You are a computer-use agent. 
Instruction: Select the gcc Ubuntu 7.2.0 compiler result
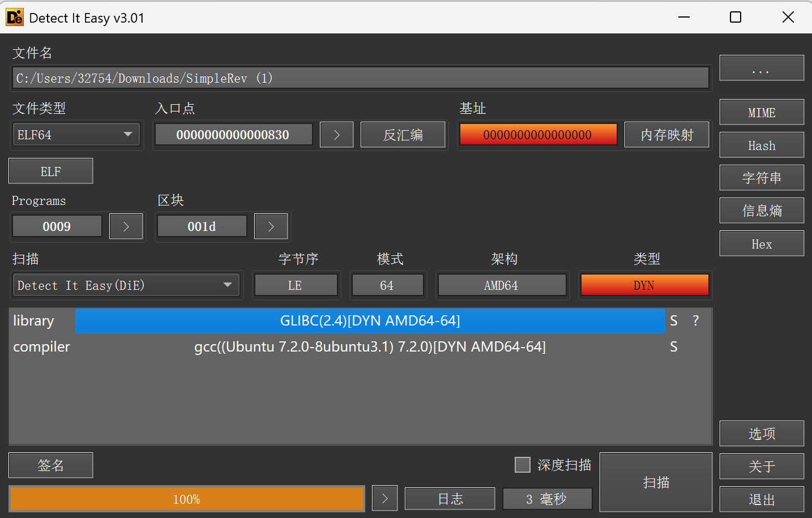coord(370,347)
